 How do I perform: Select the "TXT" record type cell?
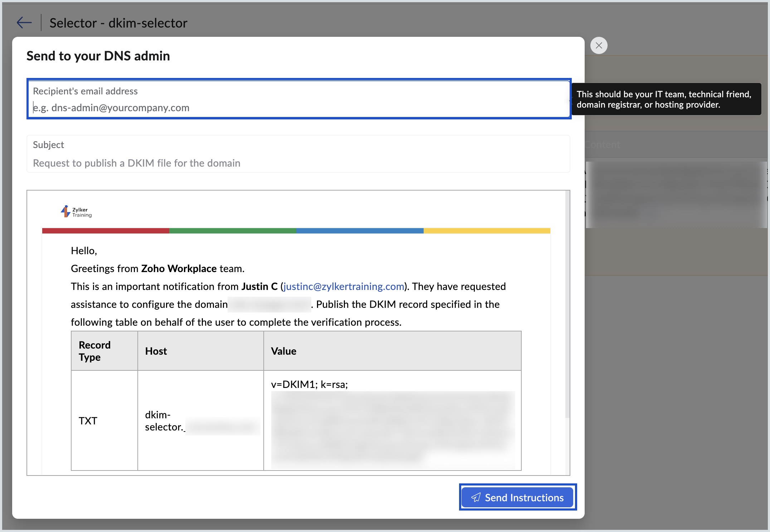(104, 420)
